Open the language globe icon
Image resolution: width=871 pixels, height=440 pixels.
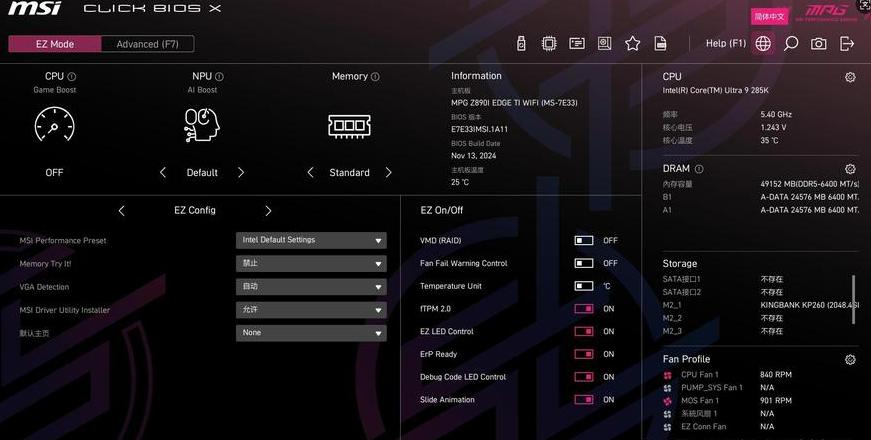click(x=763, y=43)
